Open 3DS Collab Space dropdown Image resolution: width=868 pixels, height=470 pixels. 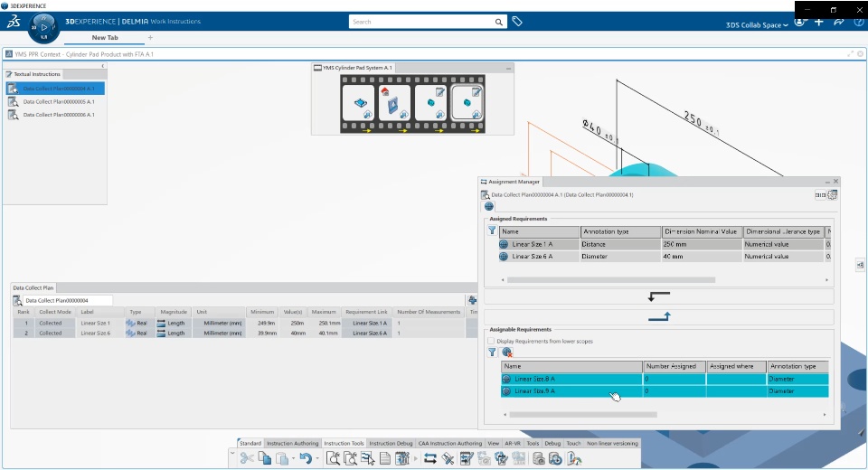pos(757,25)
